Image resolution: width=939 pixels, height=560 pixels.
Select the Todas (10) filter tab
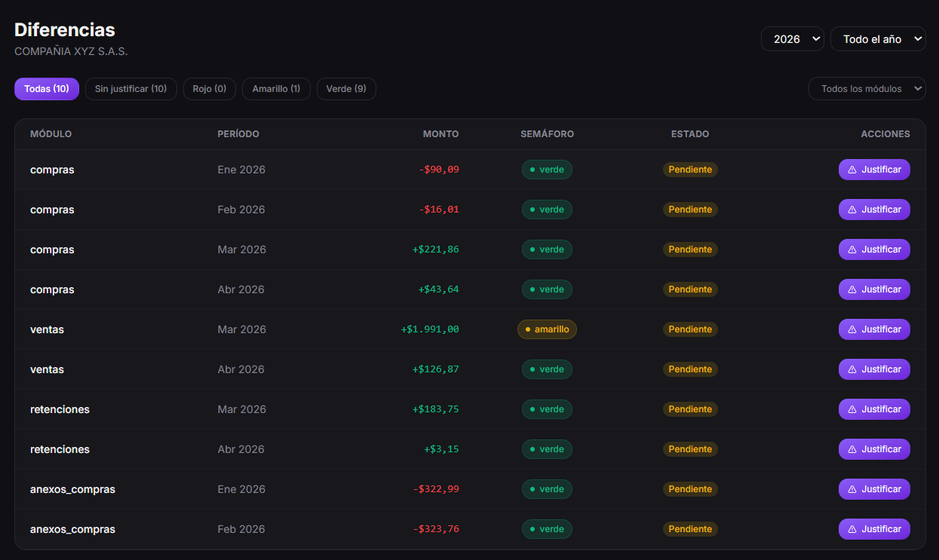pos(47,89)
